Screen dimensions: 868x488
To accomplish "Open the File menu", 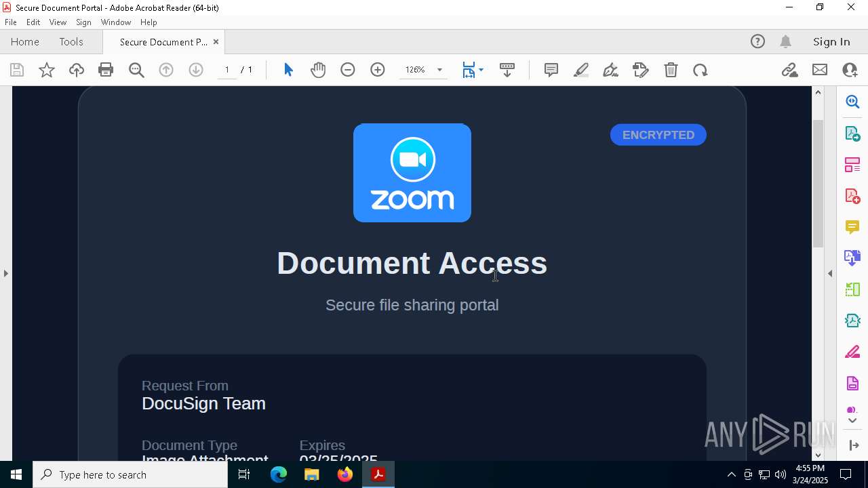I will point(11,22).
